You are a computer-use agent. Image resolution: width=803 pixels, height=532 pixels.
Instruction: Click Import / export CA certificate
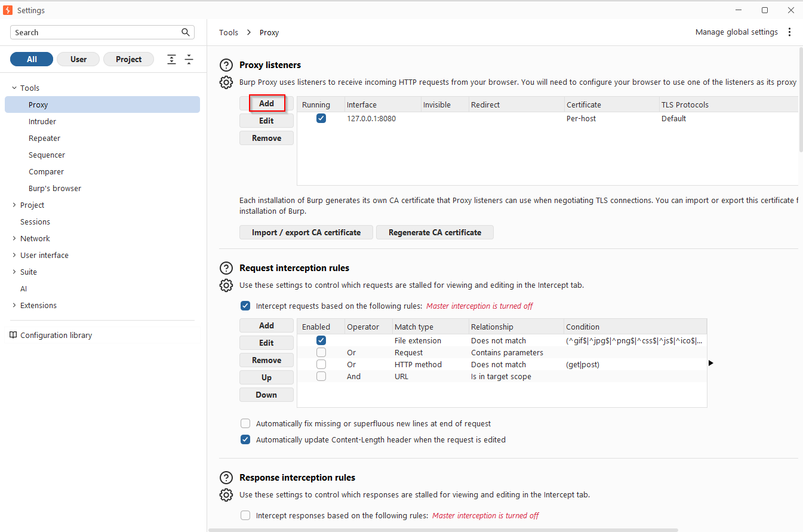point(306,232)
